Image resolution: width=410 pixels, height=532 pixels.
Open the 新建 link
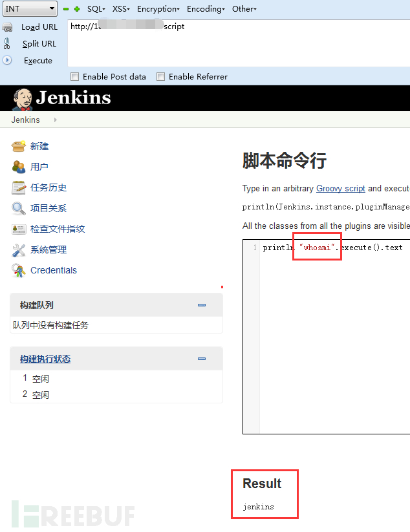[x=39, y=146]
